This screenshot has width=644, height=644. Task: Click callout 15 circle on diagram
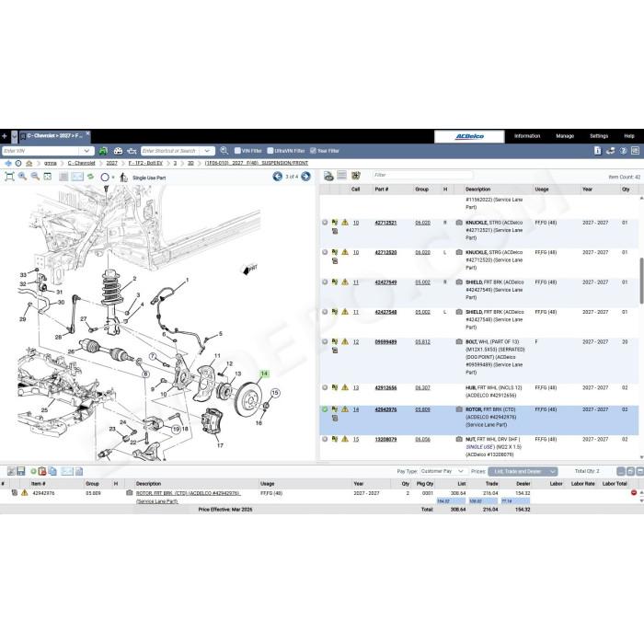(x=275, y=393)
